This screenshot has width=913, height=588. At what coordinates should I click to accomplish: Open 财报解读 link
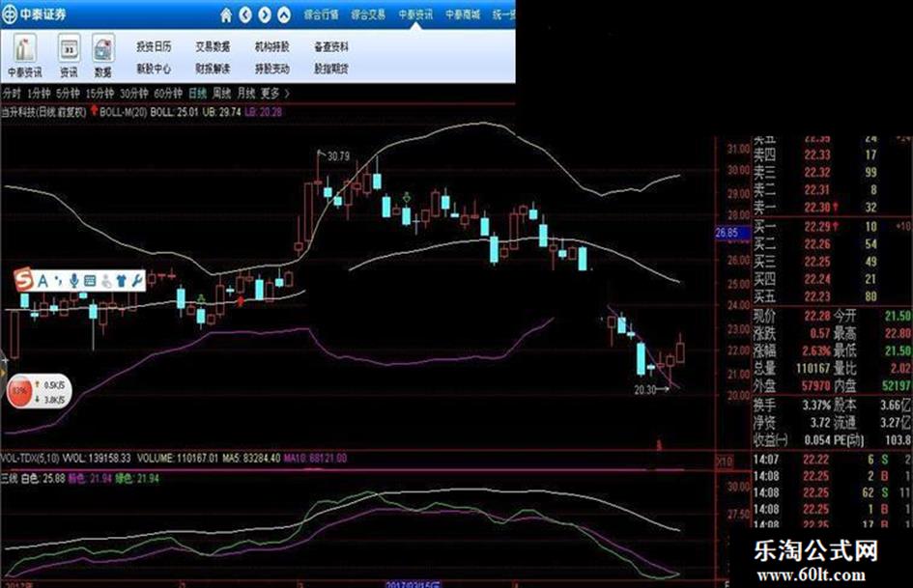(213, 69)
